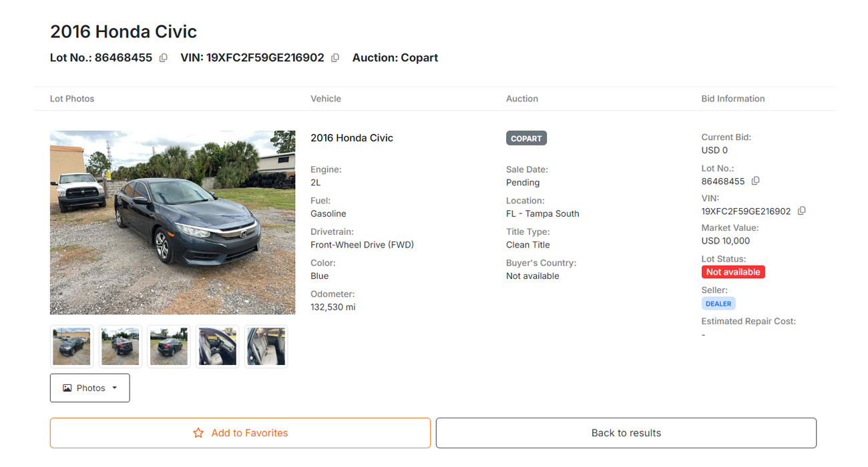The width and height of the screenshot is (868, 467).
Task: Copy the VIN in the page header
Action: tap(335, 58)
